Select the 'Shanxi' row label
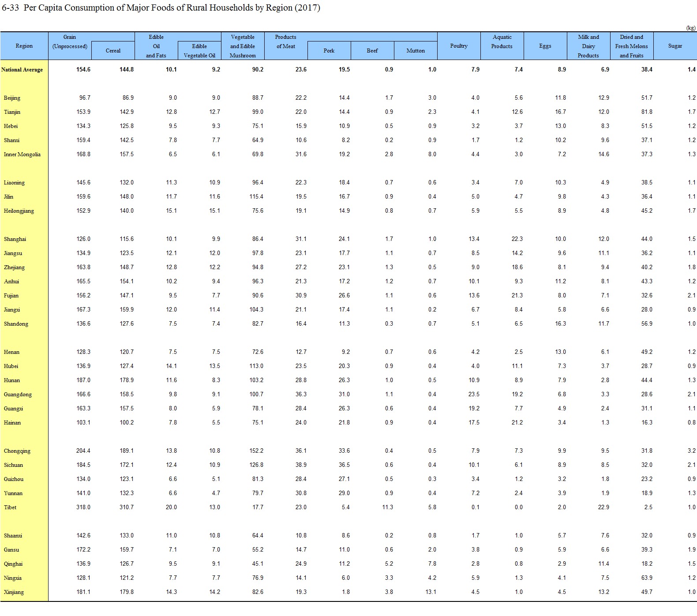Viewport: 697px width, 616px height. point(11,140)
